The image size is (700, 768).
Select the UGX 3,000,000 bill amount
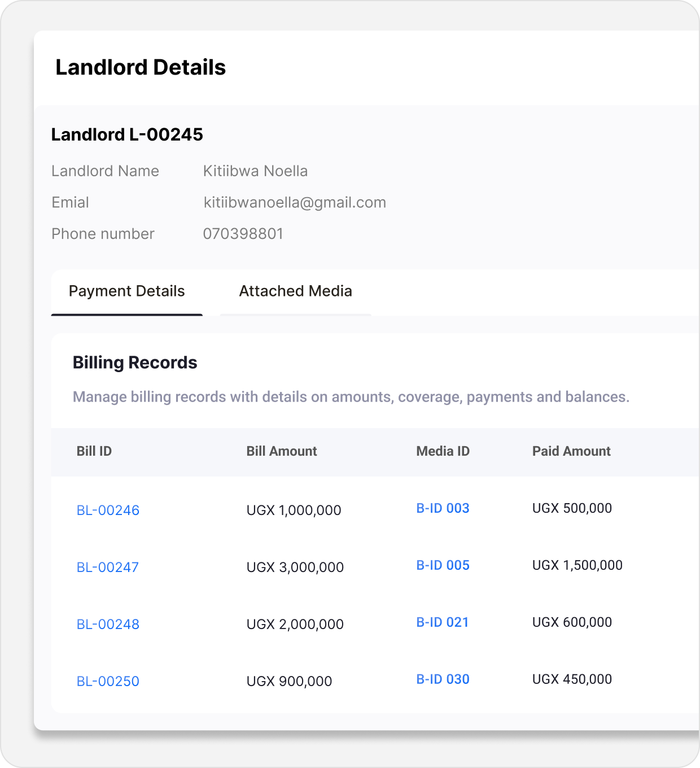[x=295, y=568]
